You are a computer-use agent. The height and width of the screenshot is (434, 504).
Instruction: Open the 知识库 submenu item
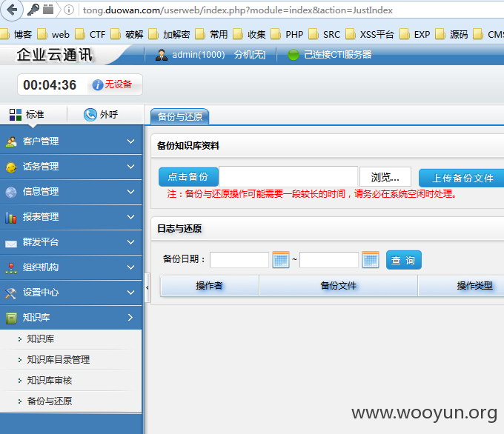coord(41,338)
